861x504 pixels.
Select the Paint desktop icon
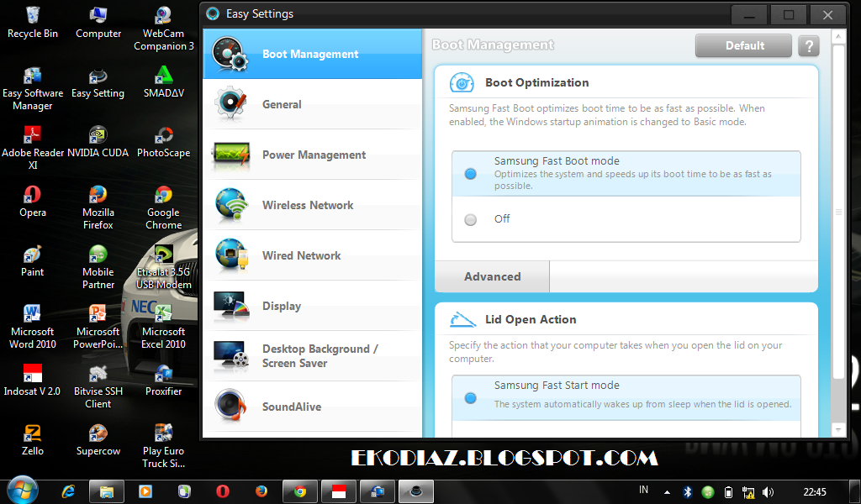click(x=33, y=261)
